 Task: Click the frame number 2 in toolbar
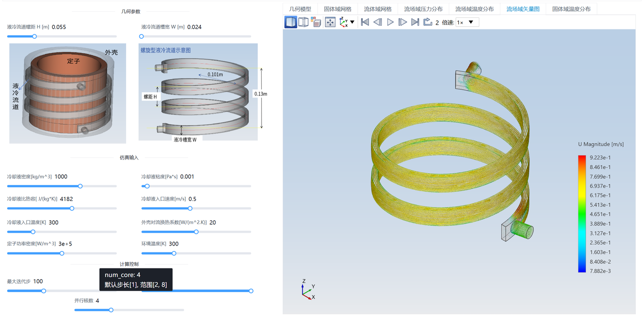click(437, 22)
